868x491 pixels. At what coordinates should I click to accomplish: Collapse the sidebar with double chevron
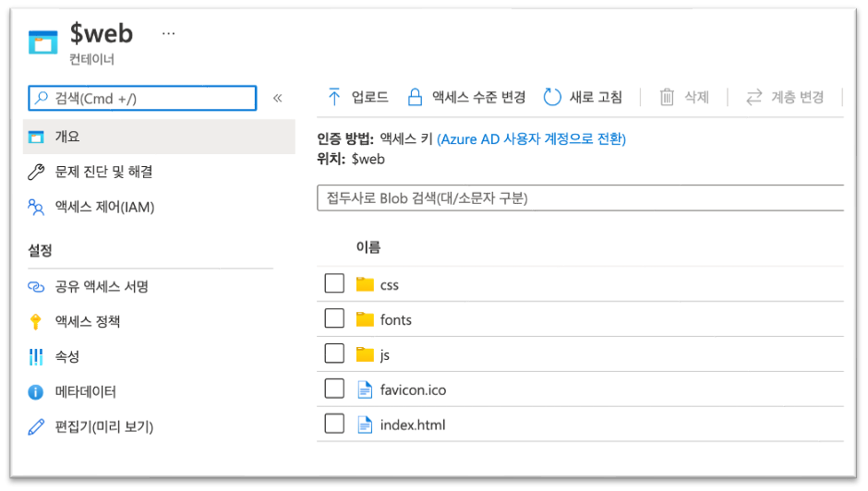click(277, 99)
